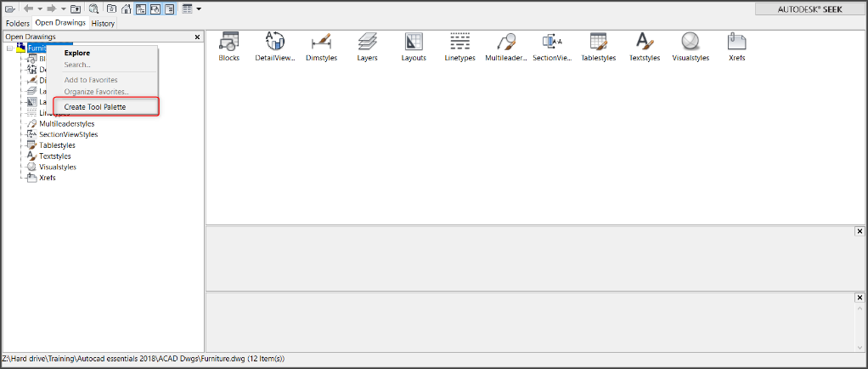Open the Dimstyles icon in content pane
The width and height of the screenshot is (868, 369).
click(x=322, y=47)
